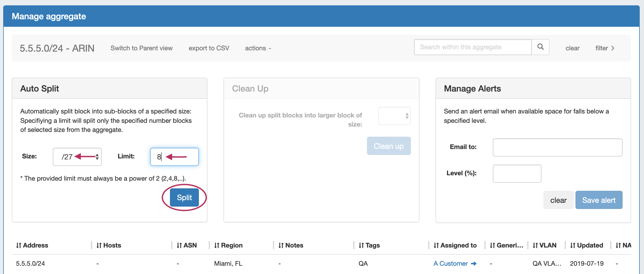Screen dimensions: 644x274
Task: Sort table by Region column
Action: (x=228, y=245)
